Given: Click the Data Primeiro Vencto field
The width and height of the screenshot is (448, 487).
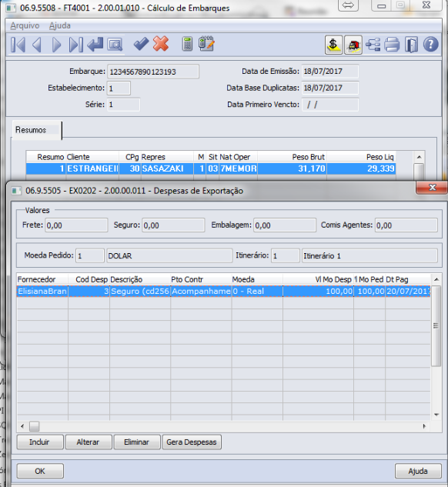Looking at the screenshot, I should click(x=330, y=105).
